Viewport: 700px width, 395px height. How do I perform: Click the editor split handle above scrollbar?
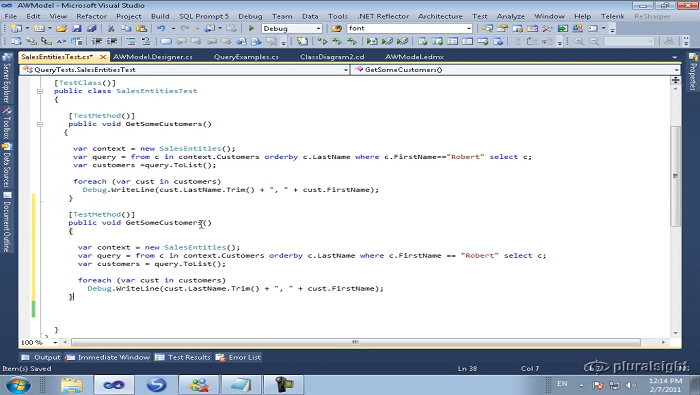coord(675,80)
